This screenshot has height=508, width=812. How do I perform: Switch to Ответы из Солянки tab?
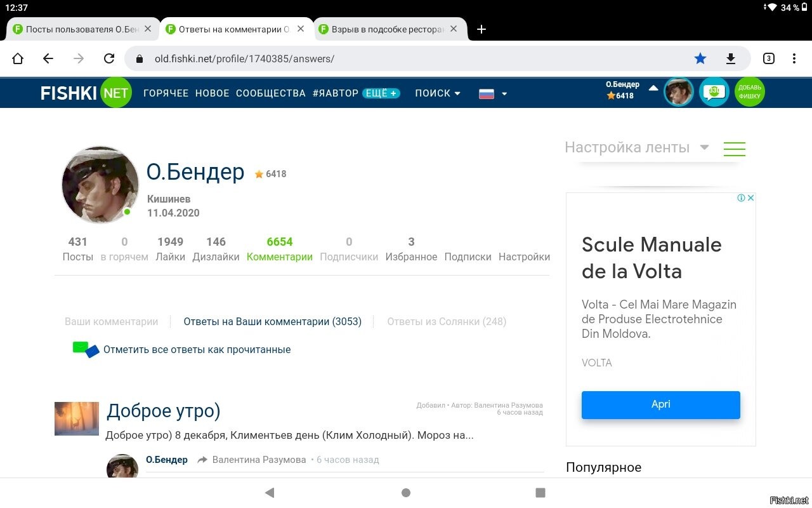447,321
